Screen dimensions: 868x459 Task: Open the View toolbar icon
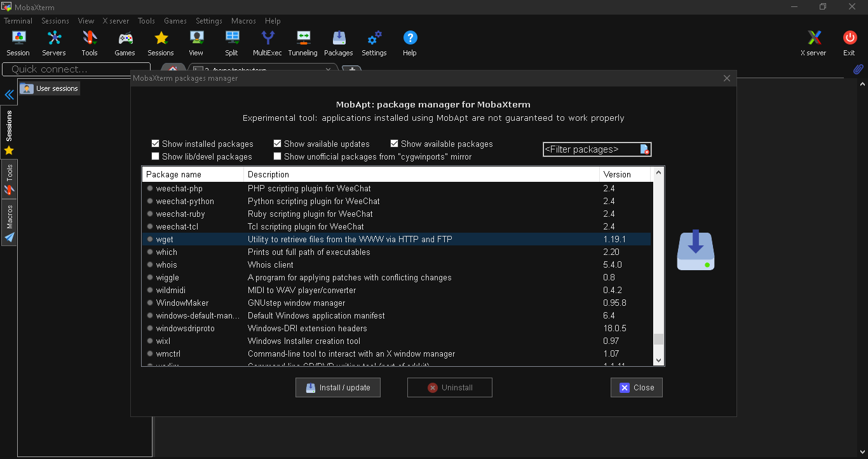196,43
